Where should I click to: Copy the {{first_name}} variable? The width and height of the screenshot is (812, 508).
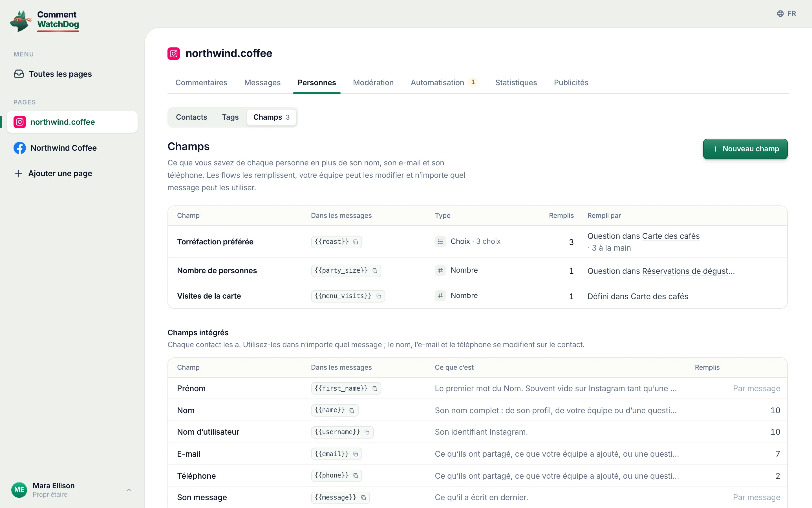click(x=375, y=389)
